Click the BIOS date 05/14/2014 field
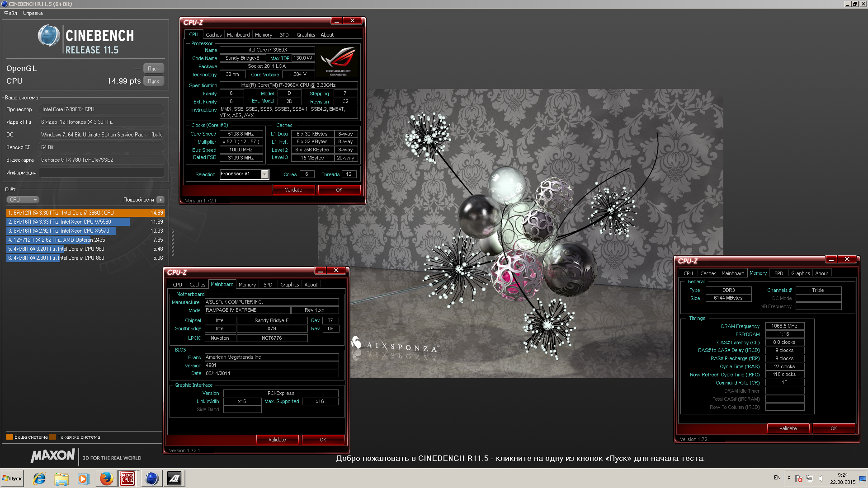The height and width of the screenshot is (488, 868). click(272, 373)
